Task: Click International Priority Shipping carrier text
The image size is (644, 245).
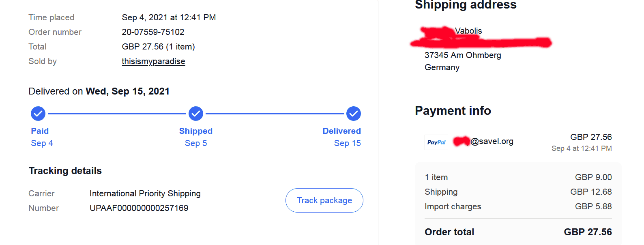Action: (145, 193)
